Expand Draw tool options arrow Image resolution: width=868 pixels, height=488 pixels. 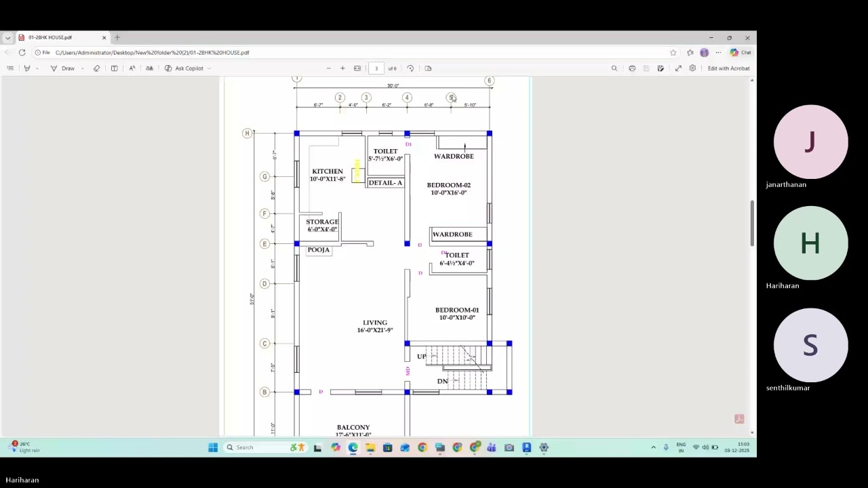(83, 68)
